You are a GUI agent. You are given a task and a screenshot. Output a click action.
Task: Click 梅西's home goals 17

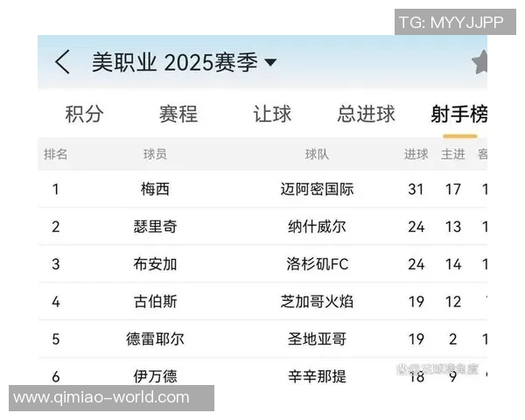click(453, 190)
